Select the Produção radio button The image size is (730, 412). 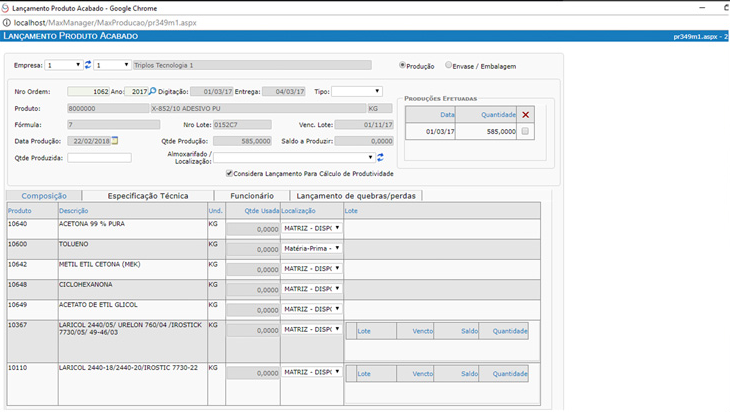(x=402, y=66)
